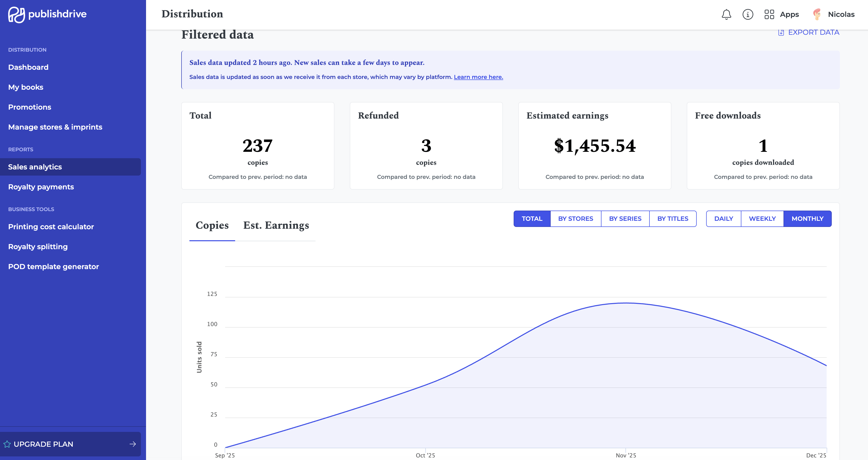Image resolution: width=868 pixels, height=460 pixels.
Task: Switch to the Est. Earnings tab
Action: click(x=276, y=225)
